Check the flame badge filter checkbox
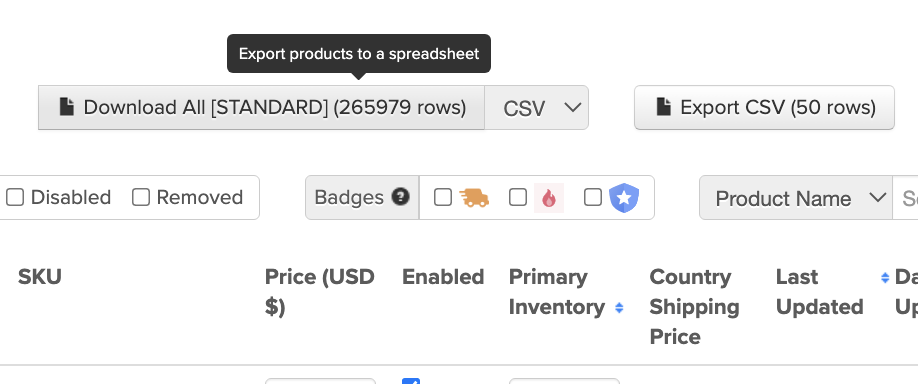Screen dimensions: 918x384 point(518,197)
